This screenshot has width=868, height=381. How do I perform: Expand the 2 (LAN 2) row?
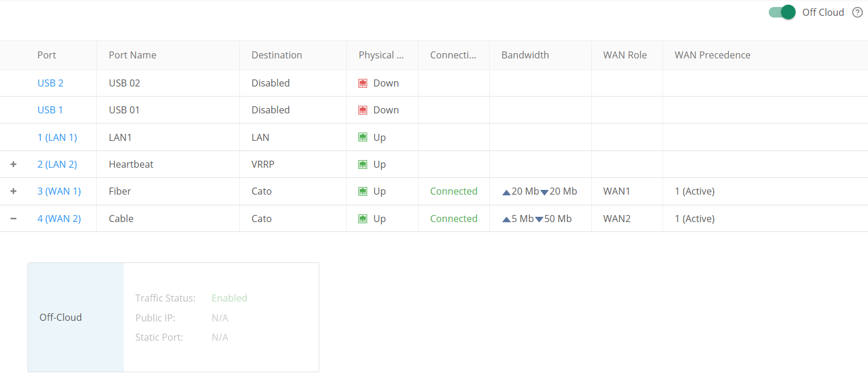click(13, 164)
